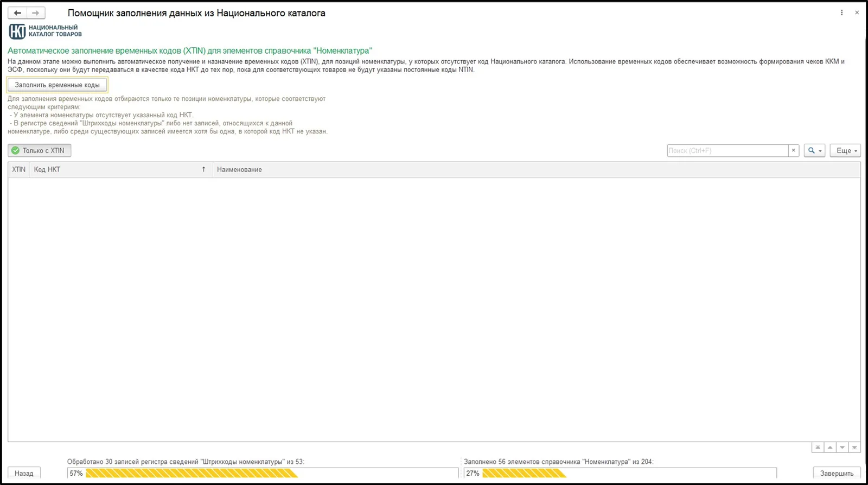Click into the Поиск (Ctrl+F) field
868x485 pixels.
point(727,151)
